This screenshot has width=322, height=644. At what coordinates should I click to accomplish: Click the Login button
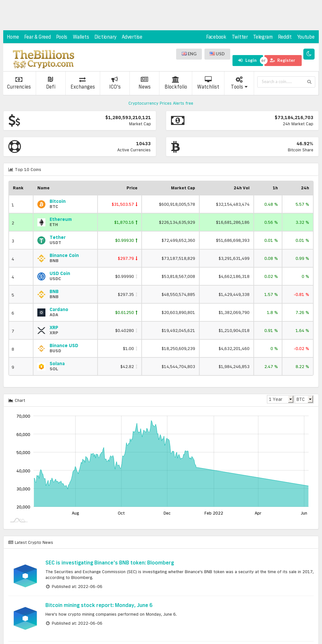(x=247, y=61)
